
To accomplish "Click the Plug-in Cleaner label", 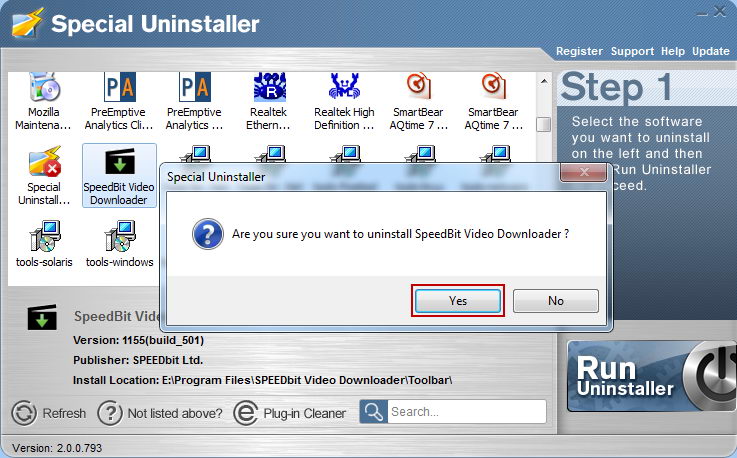I will [x=305, y=413].
